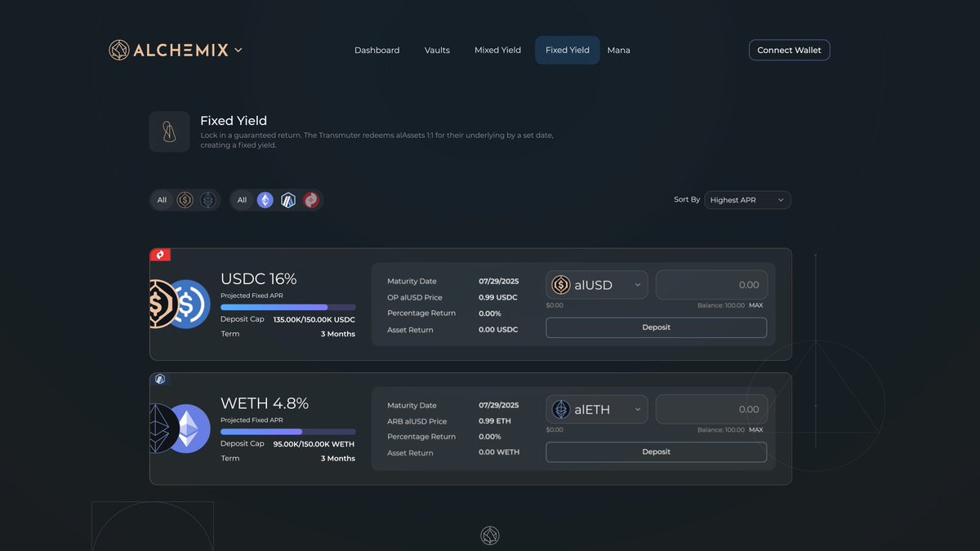Viewport: 980px width, 551px height.
Task: Click the 0.00 WETH asset return
Action: tap(499, 452)
